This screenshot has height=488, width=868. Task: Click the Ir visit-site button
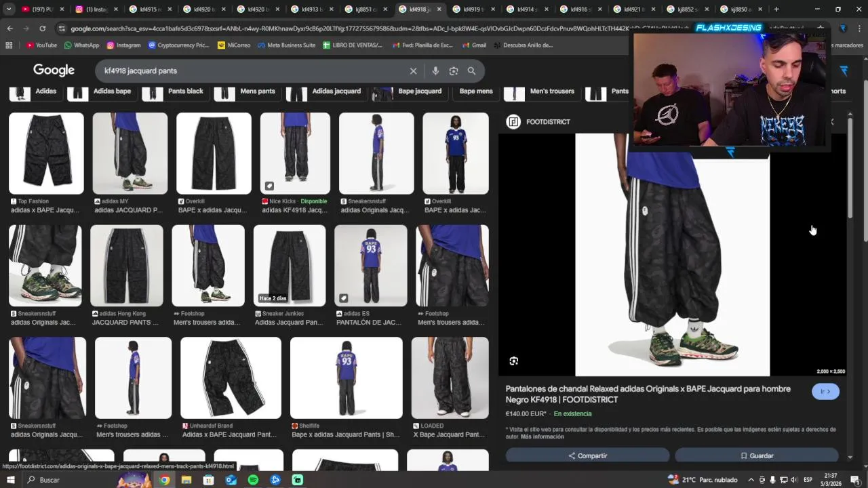(x=825, y=392)
